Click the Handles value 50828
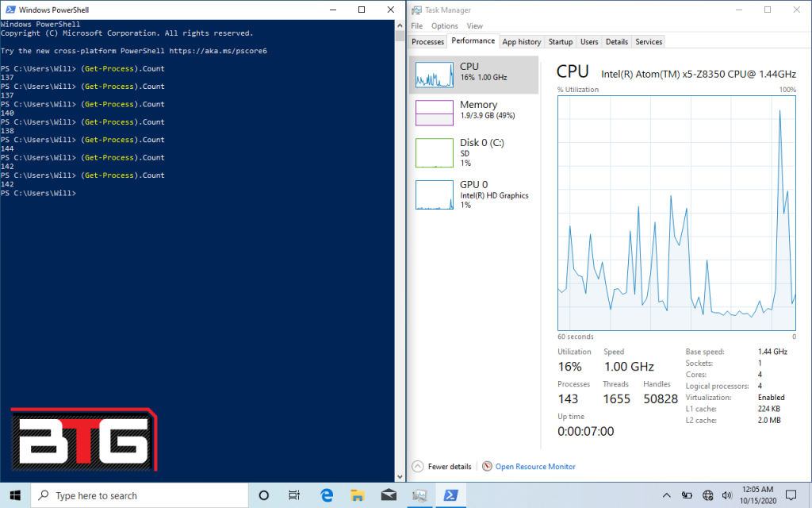812x508 pixels. pyautogui.click(x=661, y=399)
